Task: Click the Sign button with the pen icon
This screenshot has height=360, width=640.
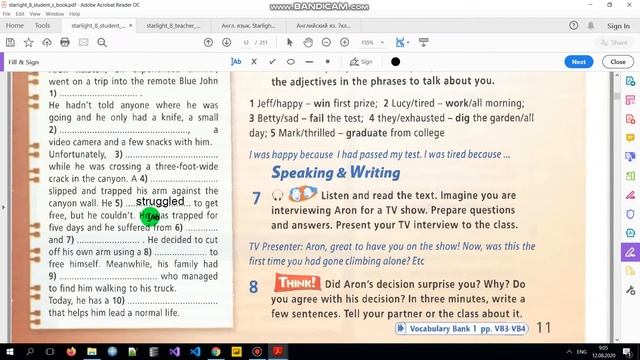Action: pyautogui.click(x=361, y=62)
